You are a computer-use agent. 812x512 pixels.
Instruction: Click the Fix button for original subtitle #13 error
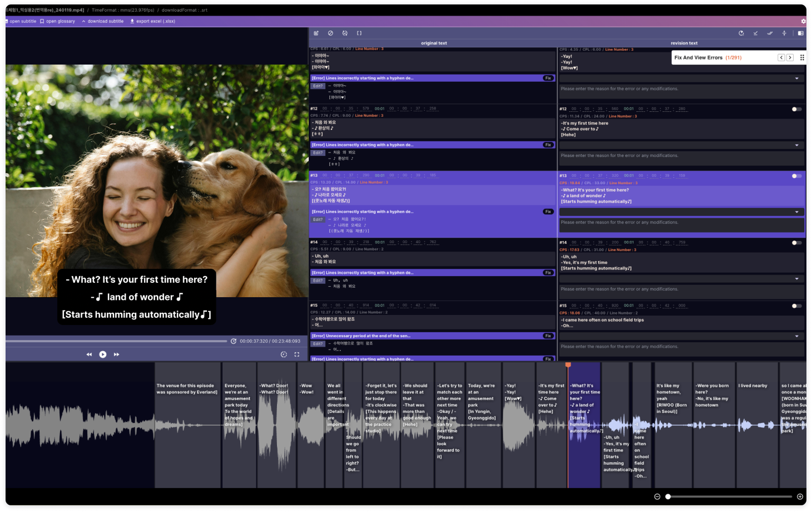click(x=548, y=212)
